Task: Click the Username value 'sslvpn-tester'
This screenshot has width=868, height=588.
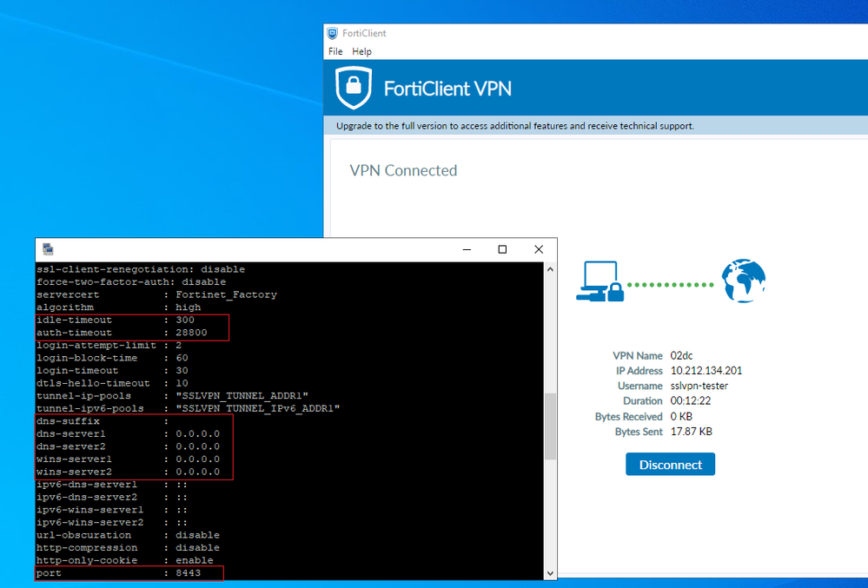Action: pos(699,386)
